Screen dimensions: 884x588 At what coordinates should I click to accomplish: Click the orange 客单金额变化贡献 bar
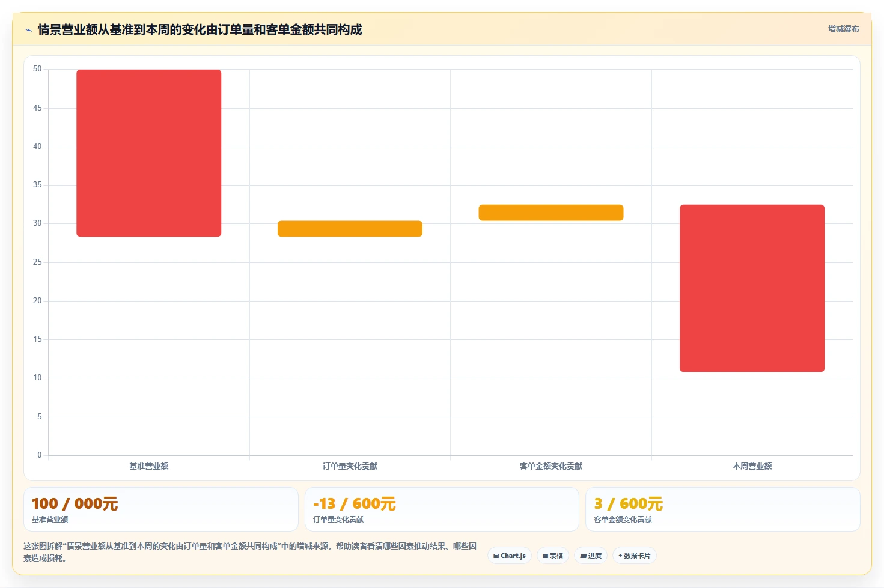click(x=551, y=213)
